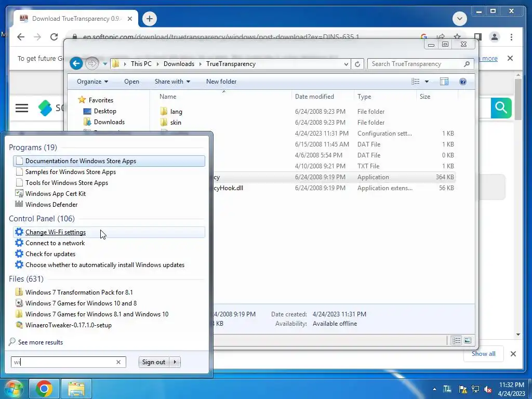
Task: Select Favorites in navigation pane
Action: point(101,100)
